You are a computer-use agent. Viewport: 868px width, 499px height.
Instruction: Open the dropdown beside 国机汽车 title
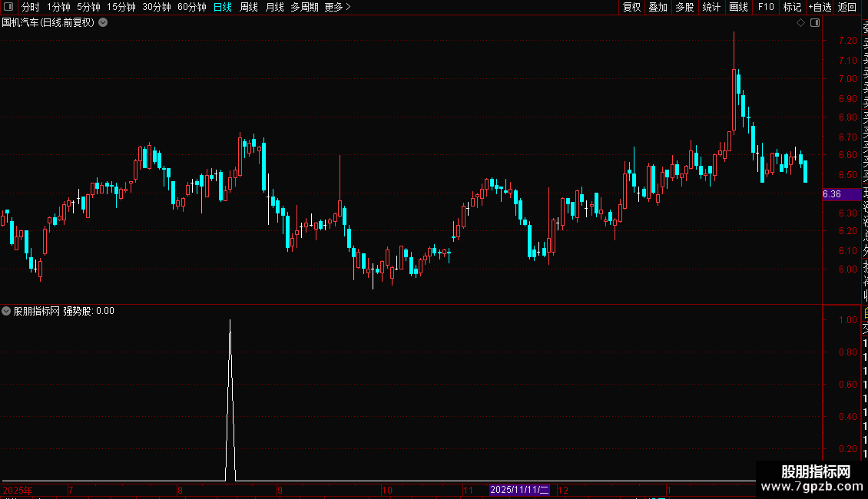[x=103, y=23]
